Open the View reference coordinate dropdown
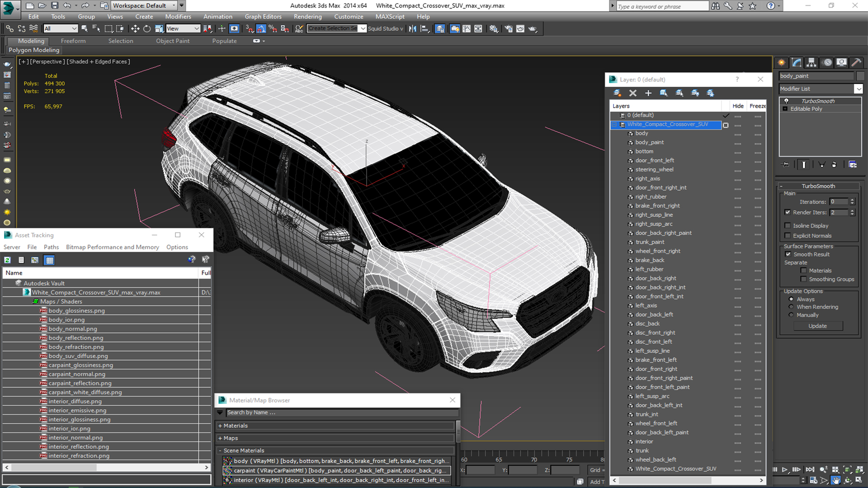The width and height of the screenshot is (868, 488). 183,28
